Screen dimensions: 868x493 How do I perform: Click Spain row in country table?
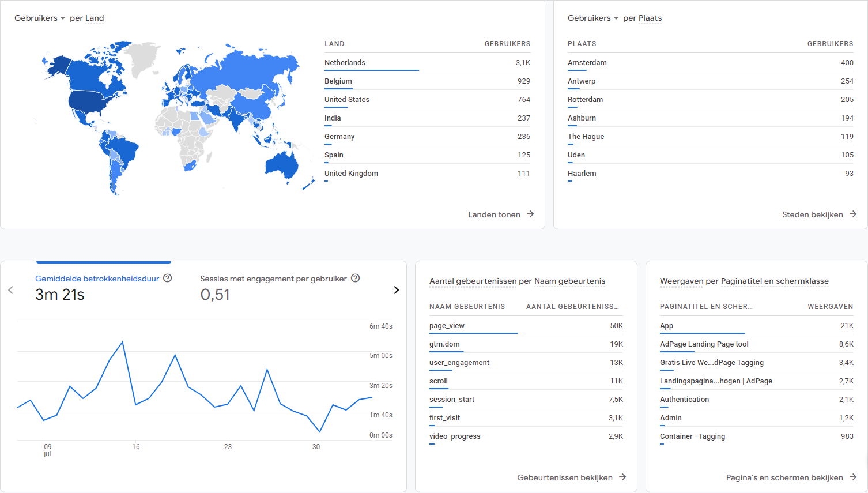[x=427, y=155]
